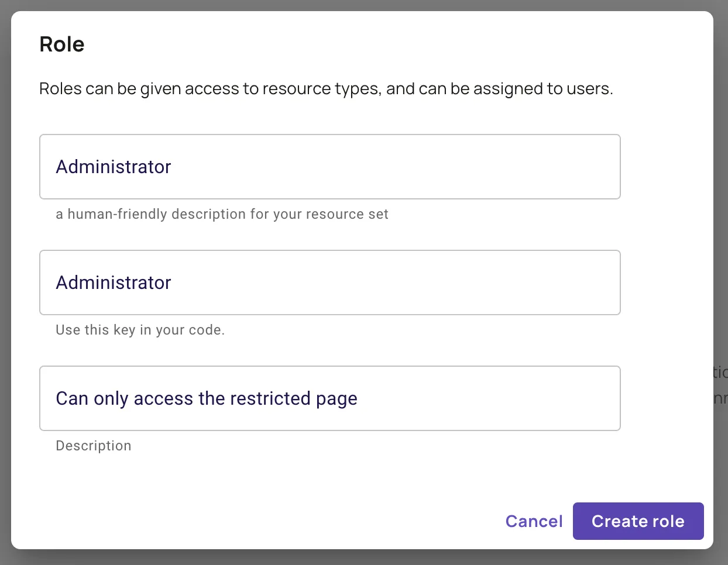Screen dimensions: 728x565
Task: Place cursor on 'Administrator' text in the name field
Action: pyautogui.click(x=114, y=167)
